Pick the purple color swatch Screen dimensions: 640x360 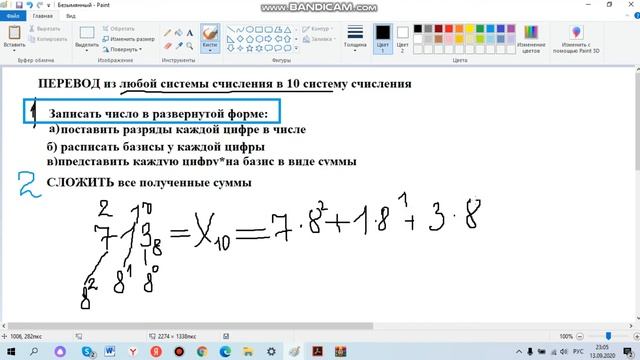pyautogui.click(x=511, y=29)
